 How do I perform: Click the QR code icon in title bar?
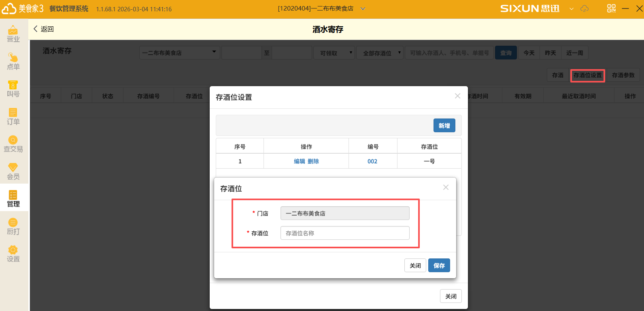click(x=611, y=8)
